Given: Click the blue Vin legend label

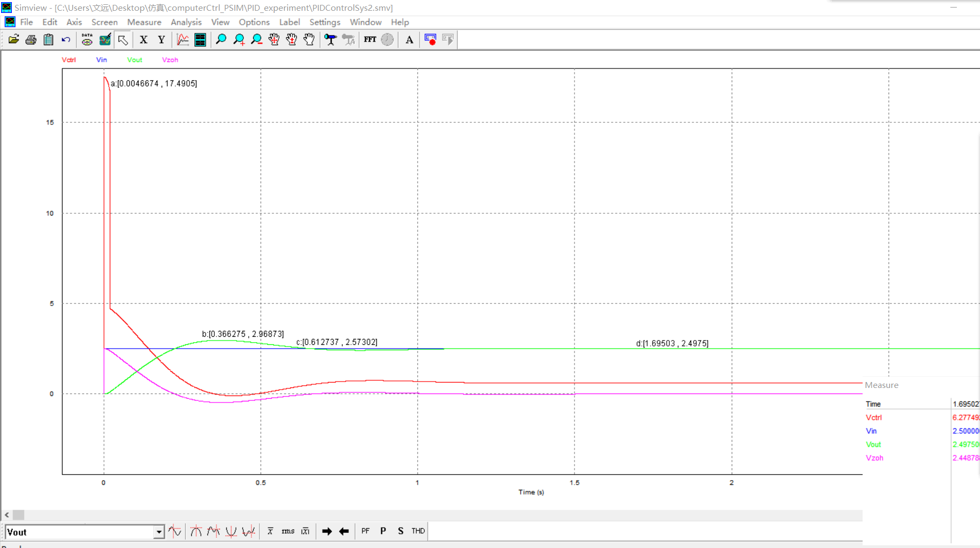Looking at the screenshot, I should tap(101, 60).
